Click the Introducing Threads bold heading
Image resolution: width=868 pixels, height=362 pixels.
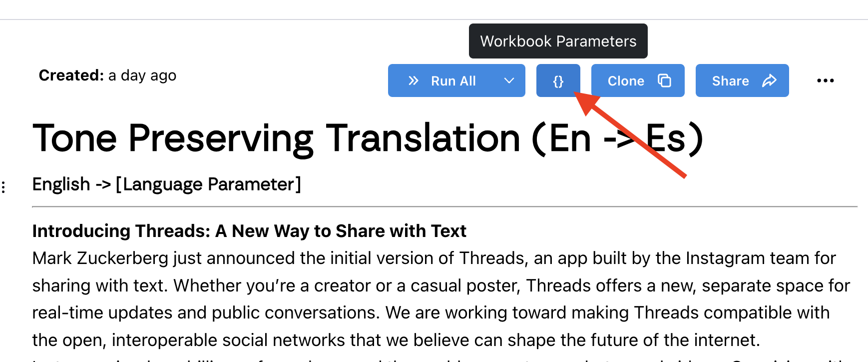(x=249, y=231)
